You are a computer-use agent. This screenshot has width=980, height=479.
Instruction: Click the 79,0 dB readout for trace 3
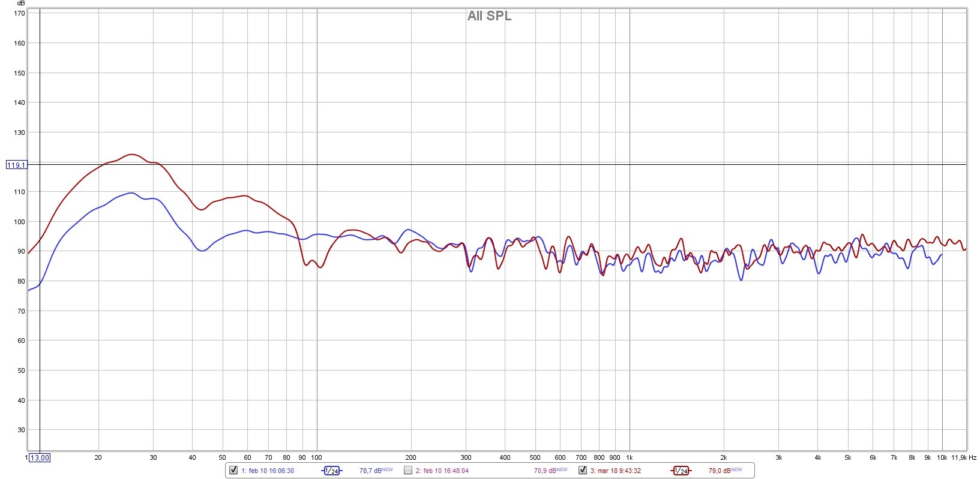(720, 471)
